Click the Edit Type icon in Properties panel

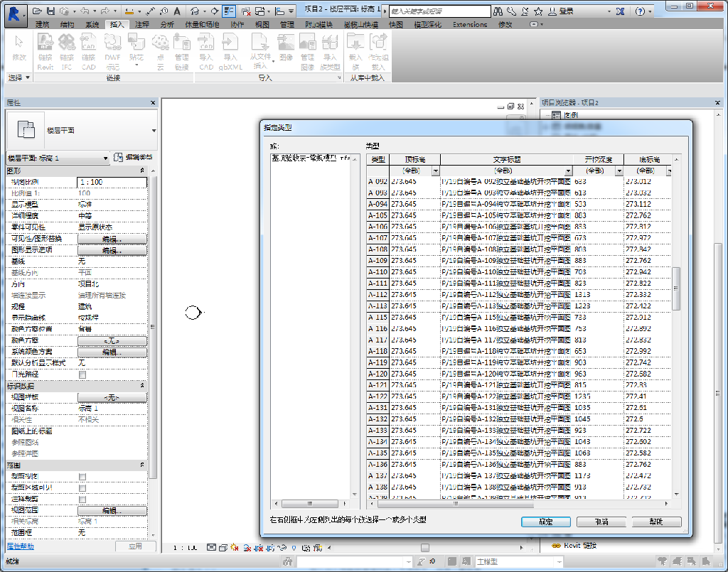(x=118, y=157)
